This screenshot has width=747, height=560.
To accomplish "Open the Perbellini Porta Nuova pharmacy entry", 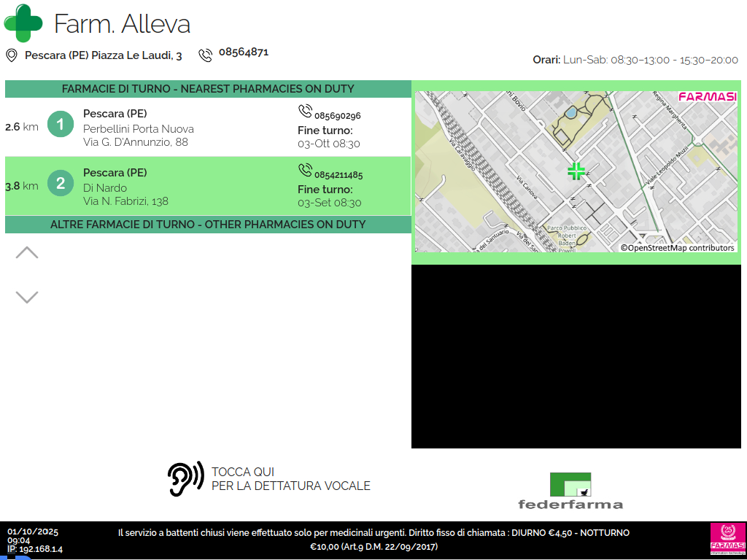I will [x=139, y=129].
